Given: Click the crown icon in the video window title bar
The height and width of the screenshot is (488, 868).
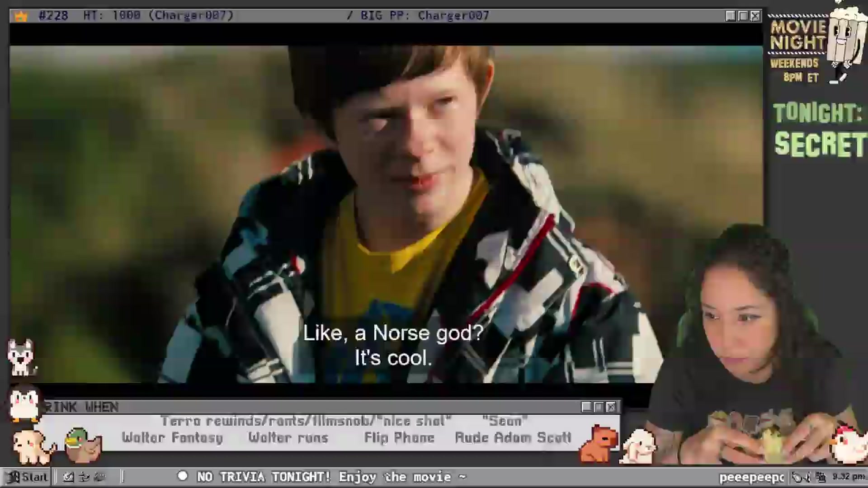Looking at the screenshot, I should click(x=21, y=17).
